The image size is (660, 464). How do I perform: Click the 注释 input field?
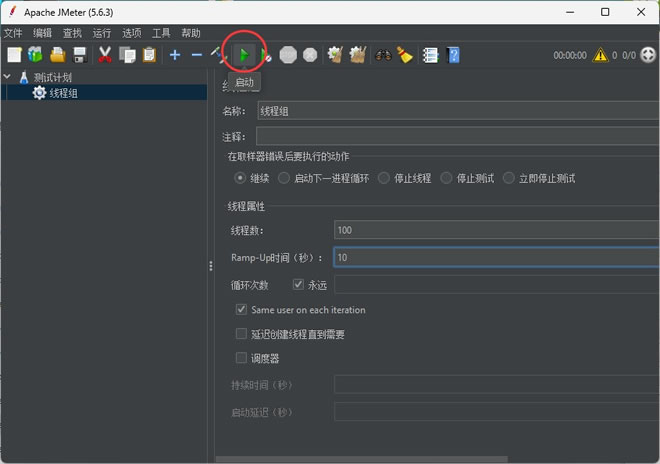click(x=458, y=136)
